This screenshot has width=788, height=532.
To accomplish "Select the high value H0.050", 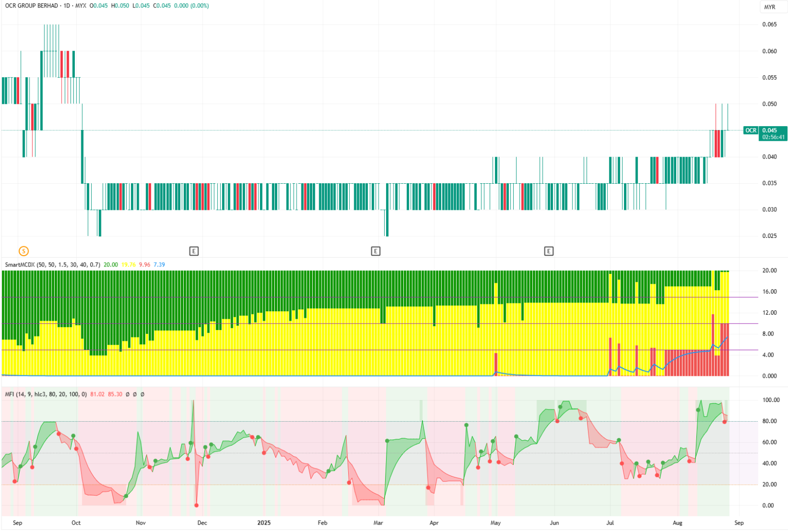I will click(120, 6).
